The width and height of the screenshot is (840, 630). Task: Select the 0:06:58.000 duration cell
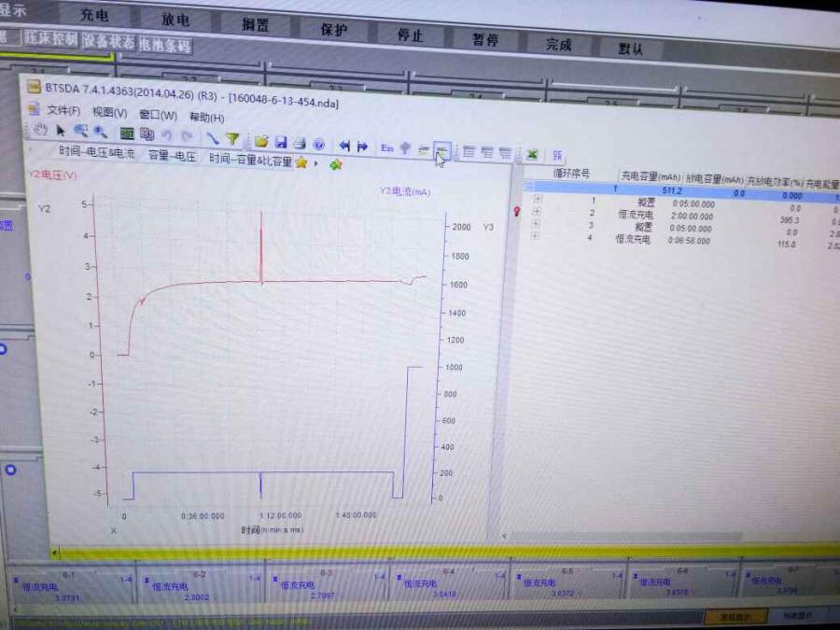(689, 241)
